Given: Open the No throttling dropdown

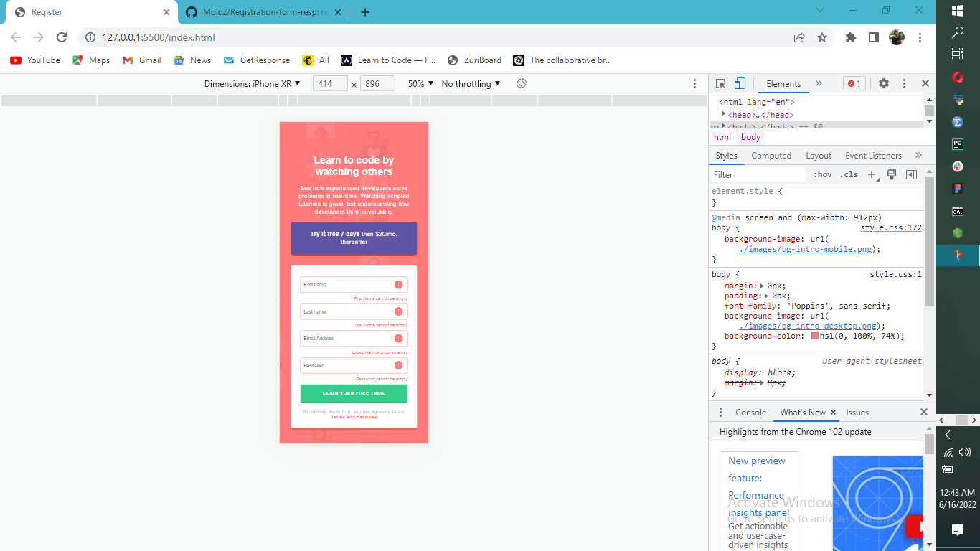Looking at the screenshot, I should coord(471,84).
